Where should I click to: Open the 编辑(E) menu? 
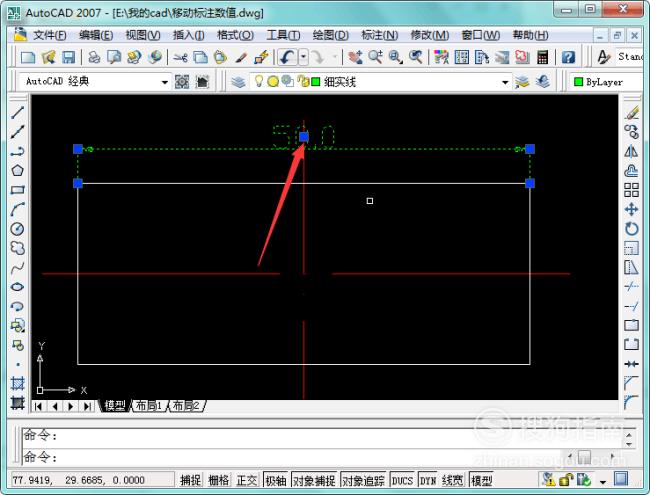pyautogui.click(x=96, y=35)
